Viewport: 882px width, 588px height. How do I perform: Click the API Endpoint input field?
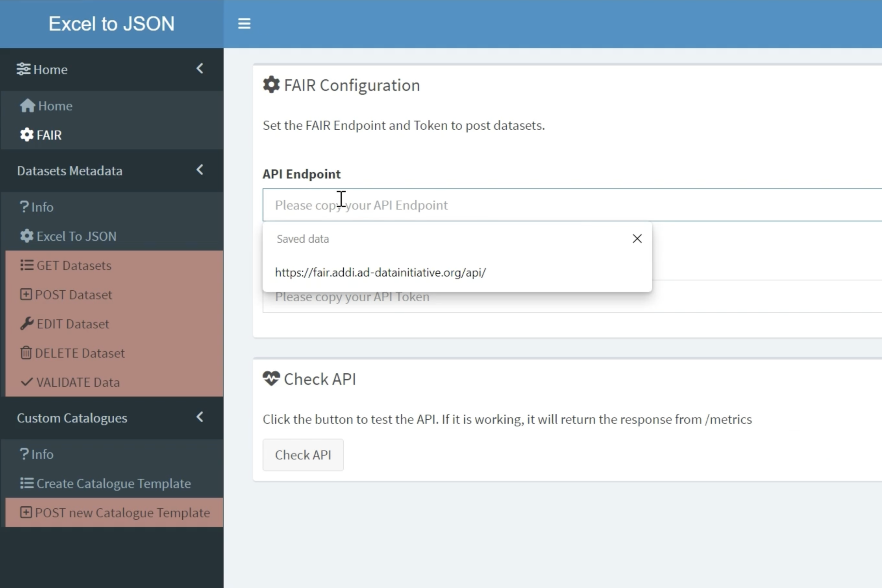click(563, 205)
